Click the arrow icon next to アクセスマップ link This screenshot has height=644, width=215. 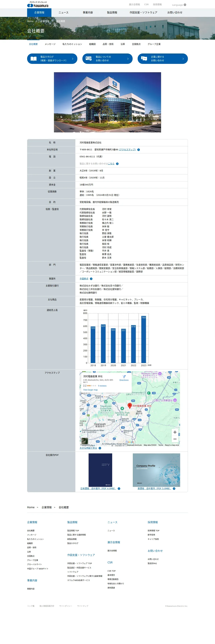[138, 150]
